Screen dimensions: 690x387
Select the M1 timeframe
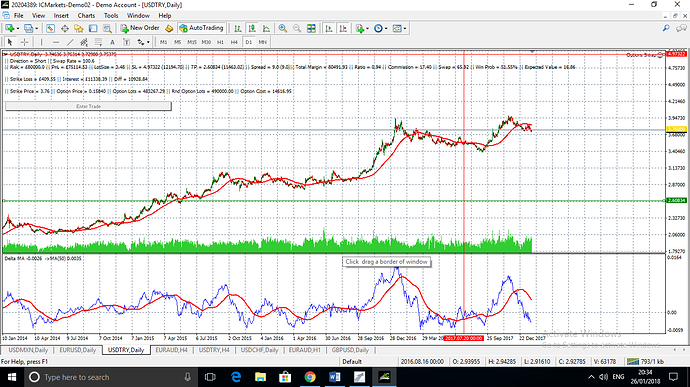(x=163, y=42)
